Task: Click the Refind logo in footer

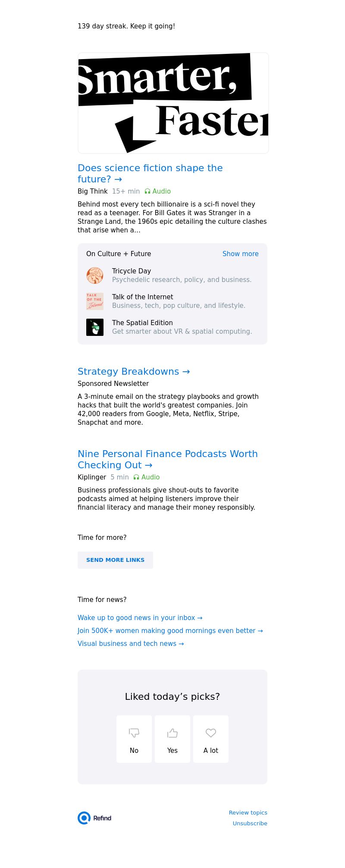Action: click(x=95, y=818)
